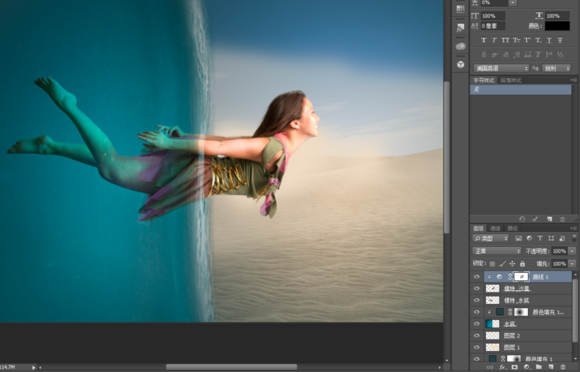580x372 pixels.
Task: Lock layer position move icon
Action: pos(512,264)
